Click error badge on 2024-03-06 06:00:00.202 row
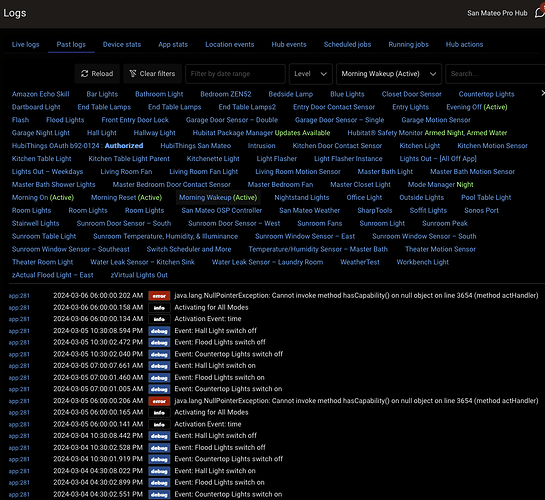The width and height of the screenshot is (545, 500). click(x=159, y=296)
